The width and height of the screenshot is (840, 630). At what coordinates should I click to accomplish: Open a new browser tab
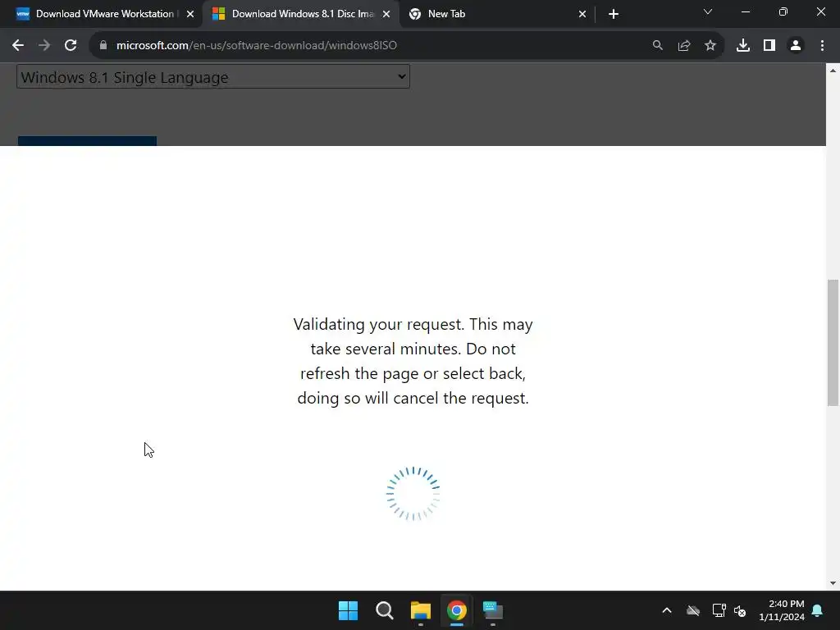[614, 14]
